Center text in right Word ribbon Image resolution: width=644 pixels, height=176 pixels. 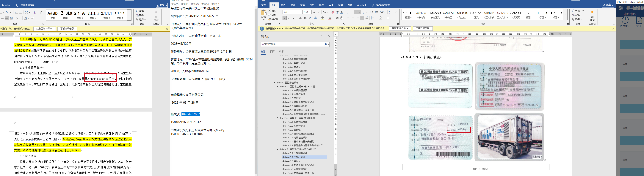coord(353,18)
